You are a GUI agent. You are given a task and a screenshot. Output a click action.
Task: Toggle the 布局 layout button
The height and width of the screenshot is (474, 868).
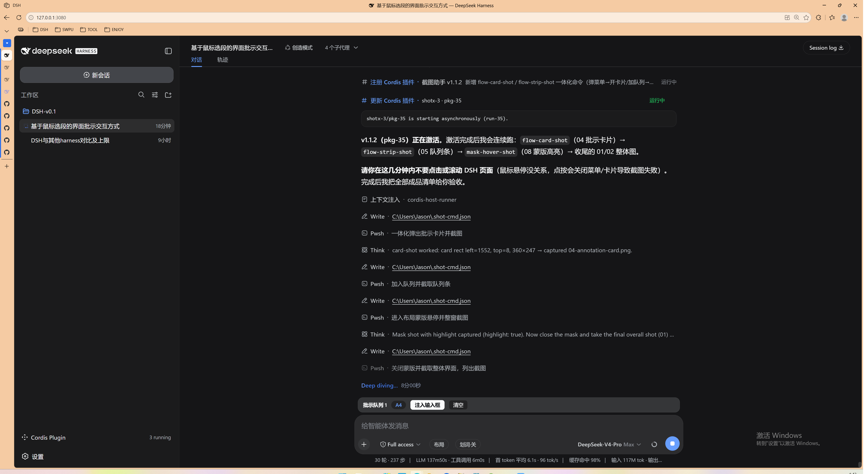point(439,444)
